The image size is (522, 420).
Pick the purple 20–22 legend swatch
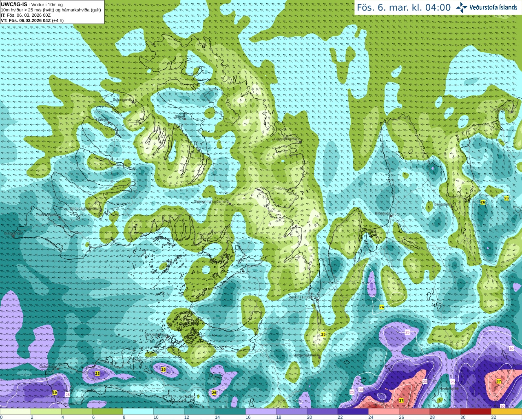322,411
